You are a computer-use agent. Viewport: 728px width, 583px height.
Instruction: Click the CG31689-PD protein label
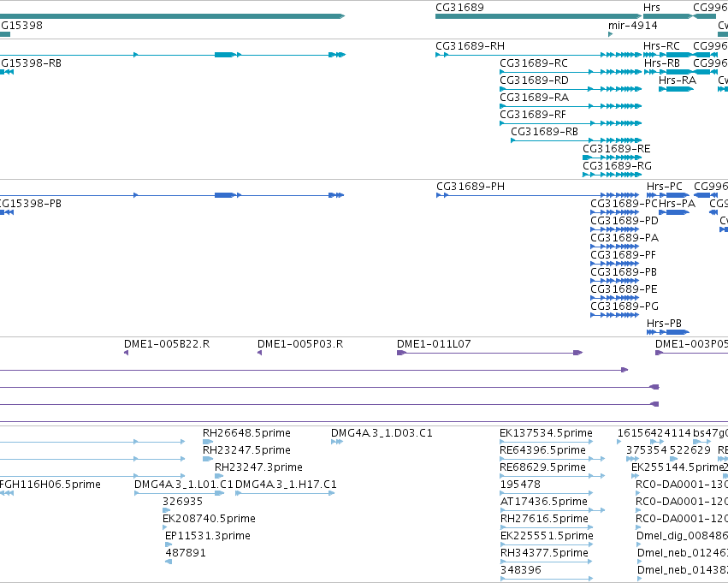click(624, 221)
